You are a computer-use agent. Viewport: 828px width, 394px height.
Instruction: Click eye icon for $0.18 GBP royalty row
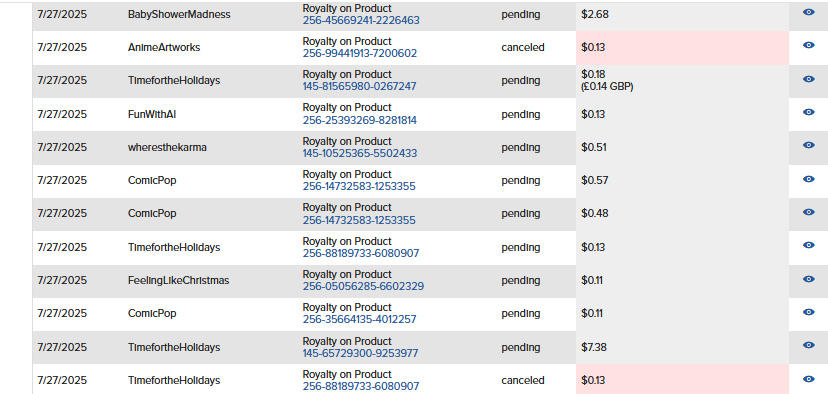pyautogui.click(x=808, y=79)
